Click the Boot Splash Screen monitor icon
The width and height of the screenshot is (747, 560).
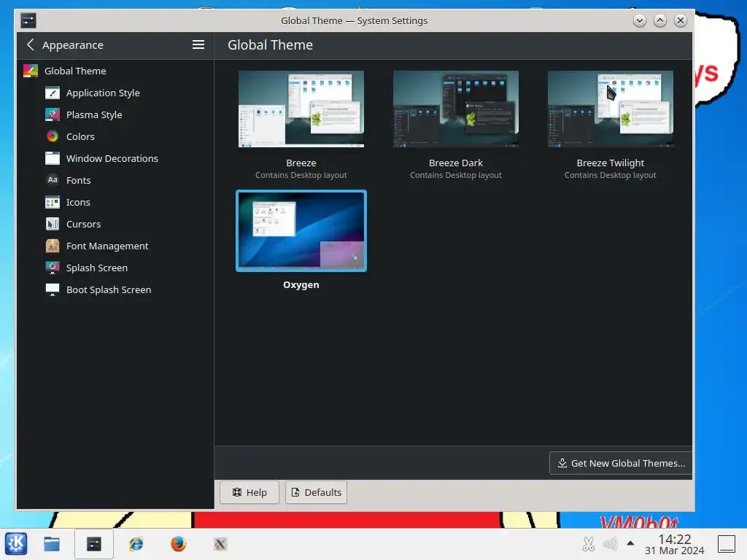coord(53,289)
